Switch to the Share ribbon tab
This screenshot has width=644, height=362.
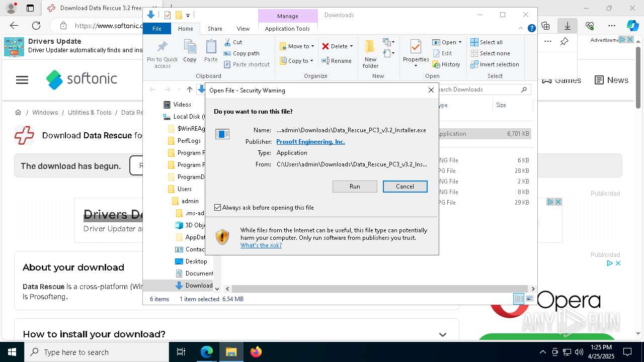[x=215, y=29]
